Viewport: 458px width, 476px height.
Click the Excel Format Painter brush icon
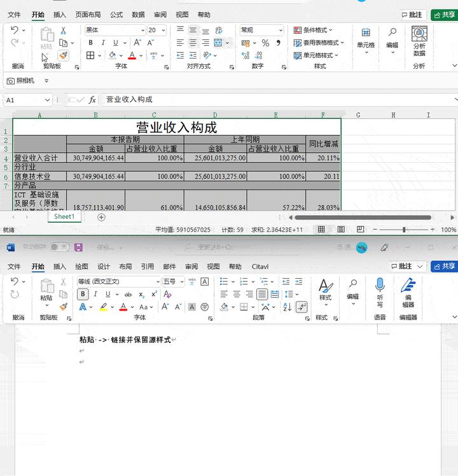[x=63, y=56]
